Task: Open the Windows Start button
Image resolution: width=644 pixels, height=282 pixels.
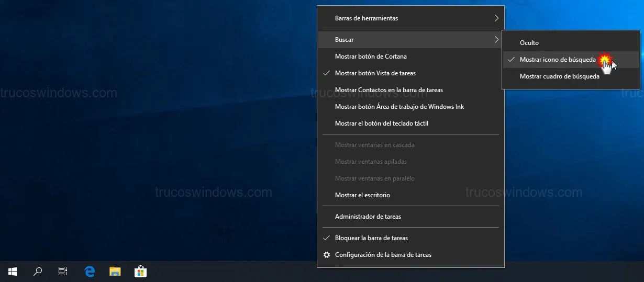Action: click(x=13, y=272)
